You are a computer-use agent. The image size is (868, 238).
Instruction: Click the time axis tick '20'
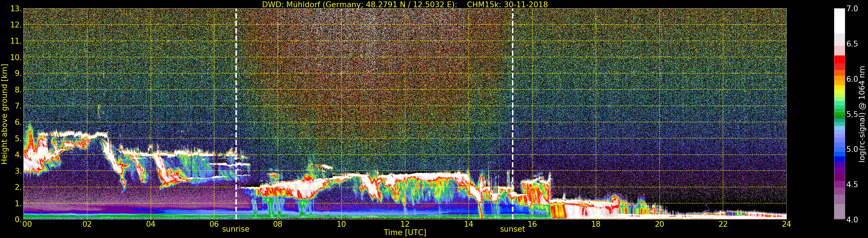659,224
